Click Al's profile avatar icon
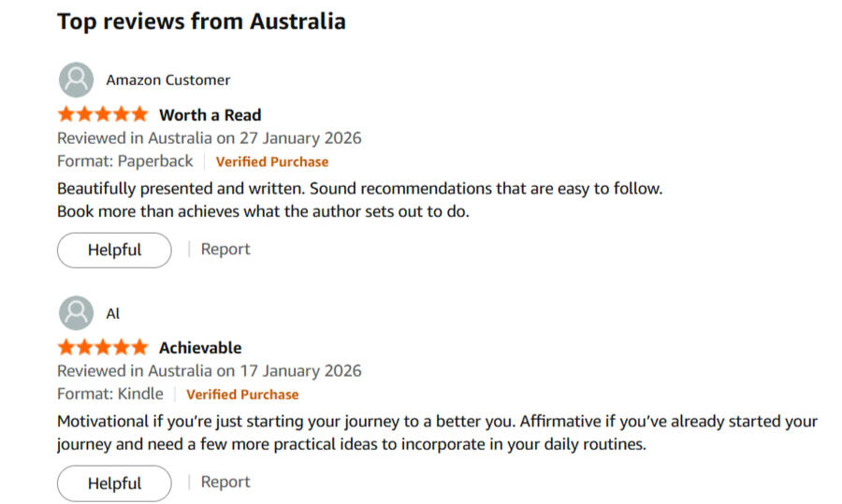Viewport: 842px width, 504px height. (76, 313)
